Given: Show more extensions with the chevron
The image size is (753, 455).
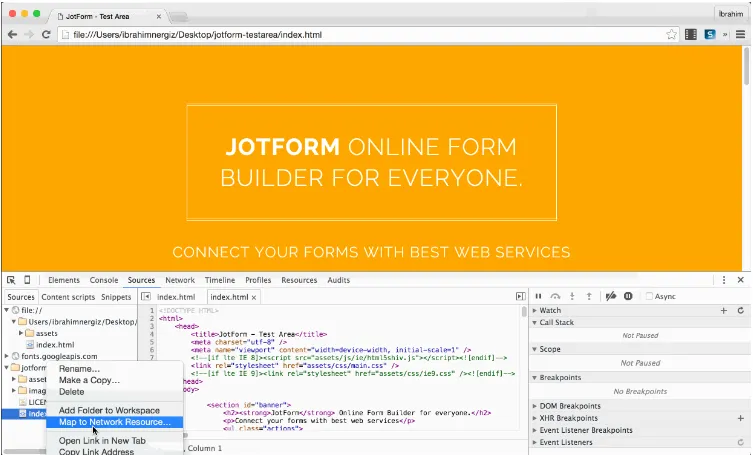Looking at the screenshot, I should pyautogui.click(x=725, y=35).
